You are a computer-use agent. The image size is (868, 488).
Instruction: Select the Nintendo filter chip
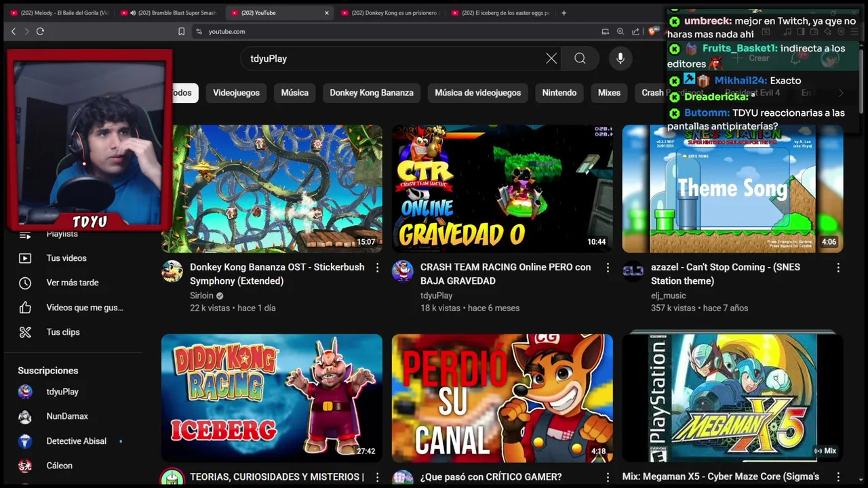click(x=559, y=93)
